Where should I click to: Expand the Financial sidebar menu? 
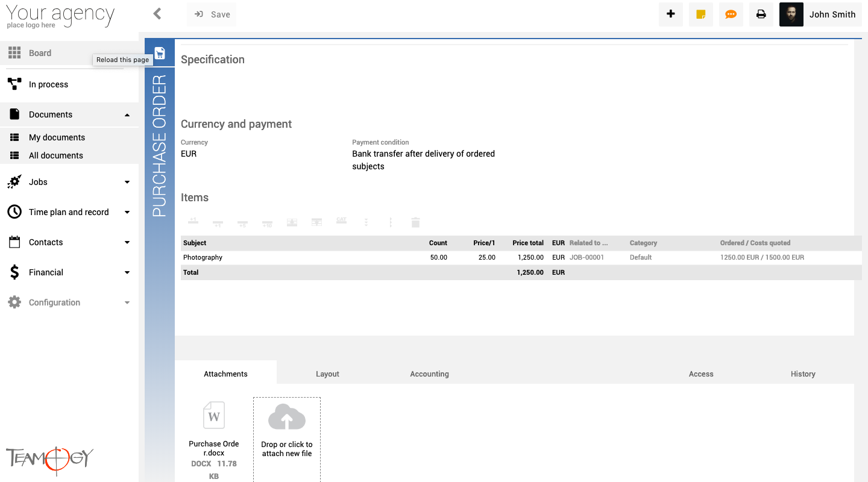click(127, 272)
